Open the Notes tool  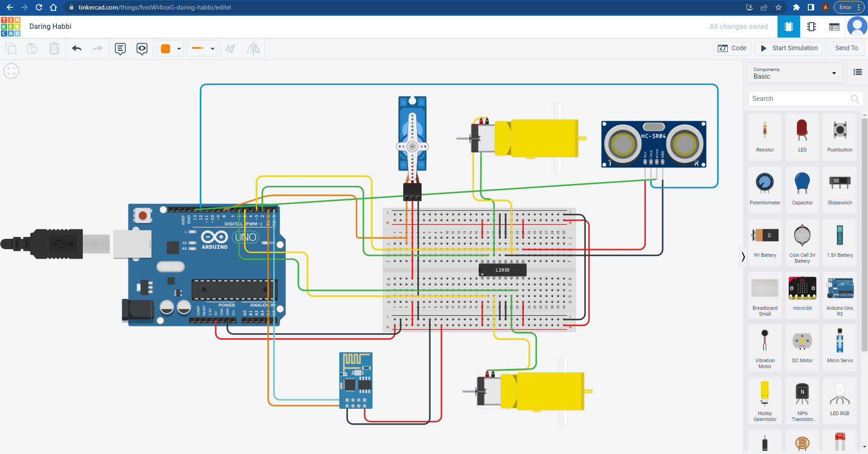click(120, 49)
